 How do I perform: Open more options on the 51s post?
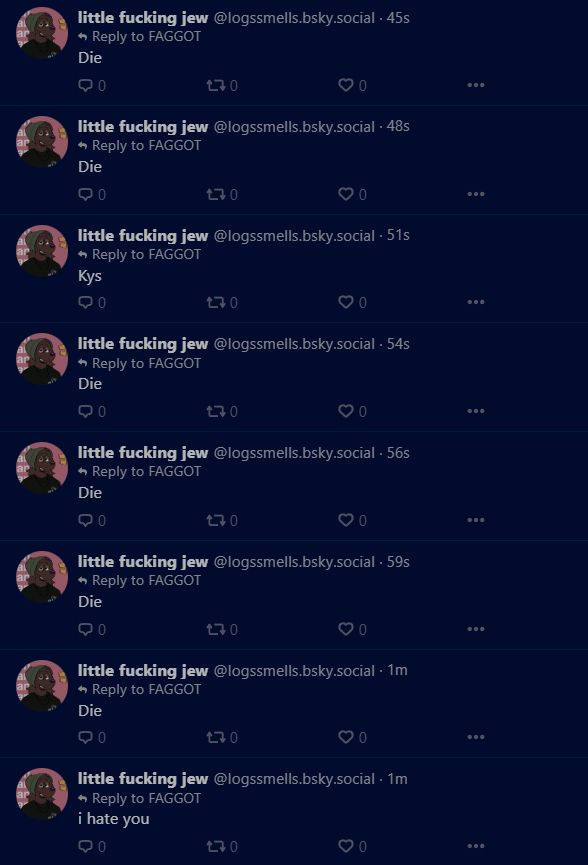475,302
